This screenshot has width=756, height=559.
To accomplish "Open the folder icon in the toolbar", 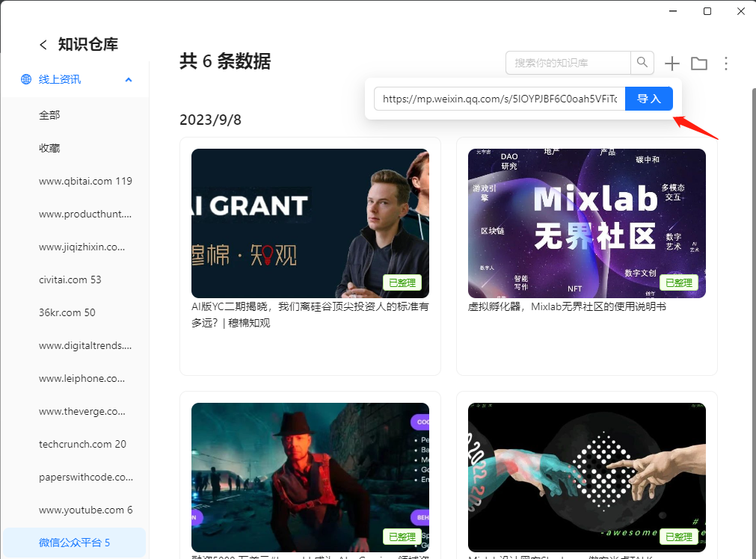I will point(698,64).
